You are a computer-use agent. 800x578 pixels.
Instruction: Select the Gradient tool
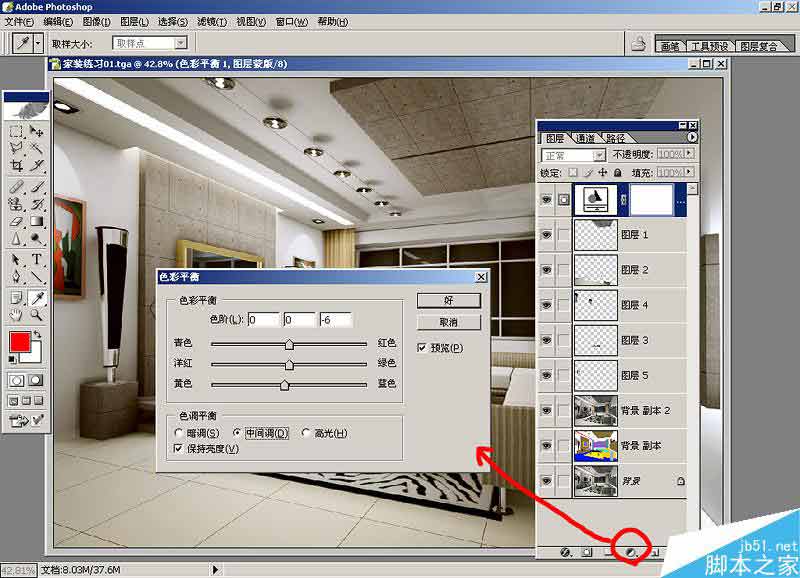pos(36,221)
